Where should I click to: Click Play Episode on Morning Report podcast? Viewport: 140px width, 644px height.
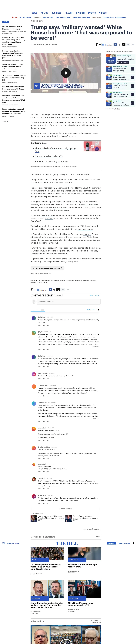[x=123, y=62]
